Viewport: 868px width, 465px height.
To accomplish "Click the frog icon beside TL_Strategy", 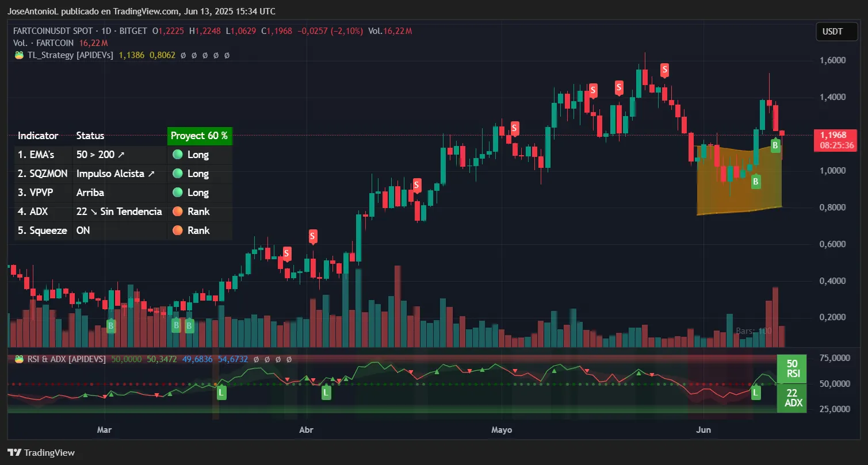I will click(x=19, y=55).
